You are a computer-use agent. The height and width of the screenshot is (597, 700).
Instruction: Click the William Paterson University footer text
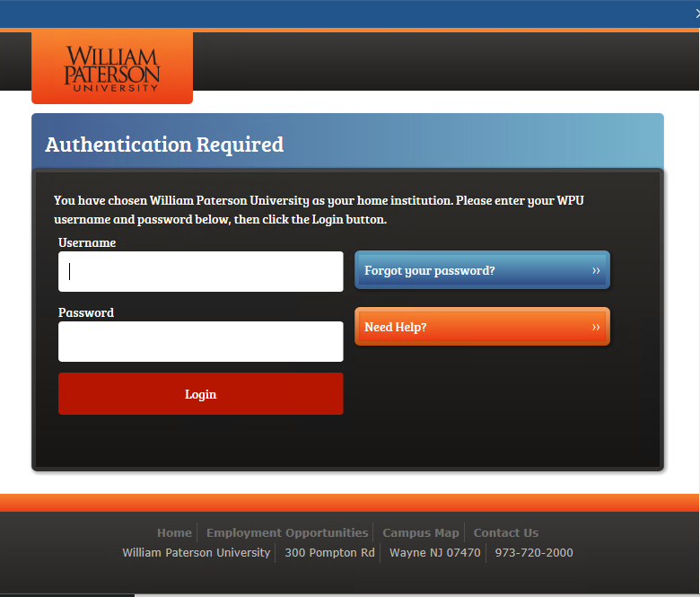[197, 553]
